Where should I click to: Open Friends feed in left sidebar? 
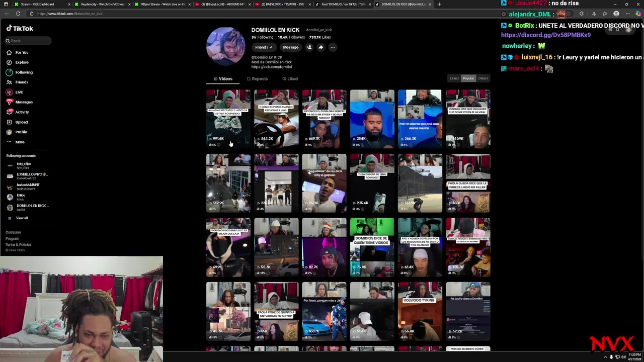click(18, 82)
